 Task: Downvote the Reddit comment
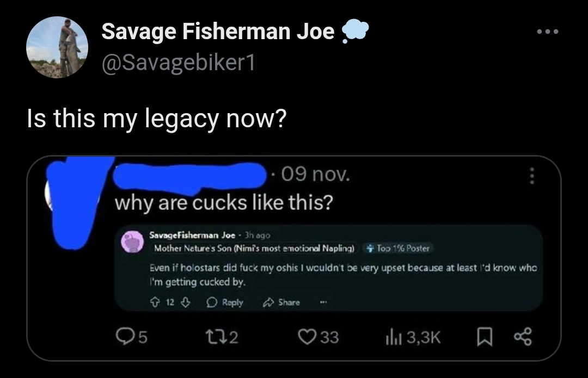pos(186,302)
